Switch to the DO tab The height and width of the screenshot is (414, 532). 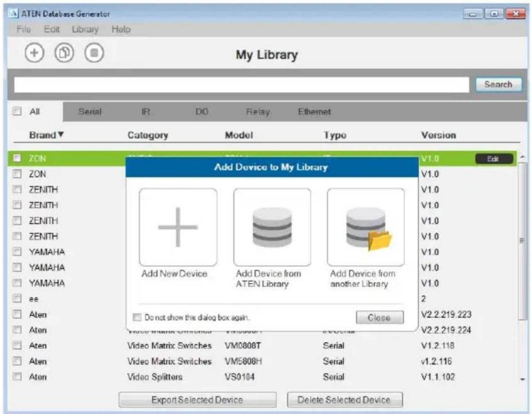click(202, 112)
